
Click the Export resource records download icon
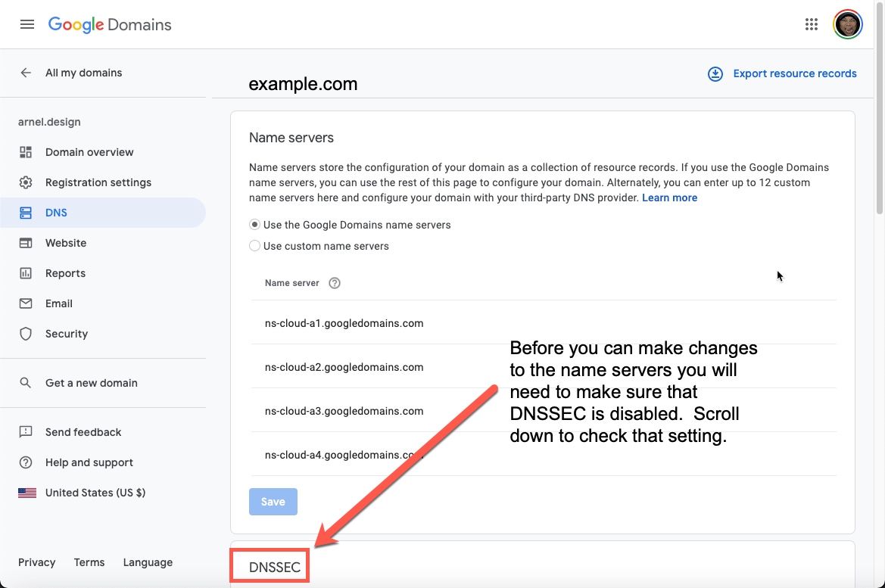point(715,73)
